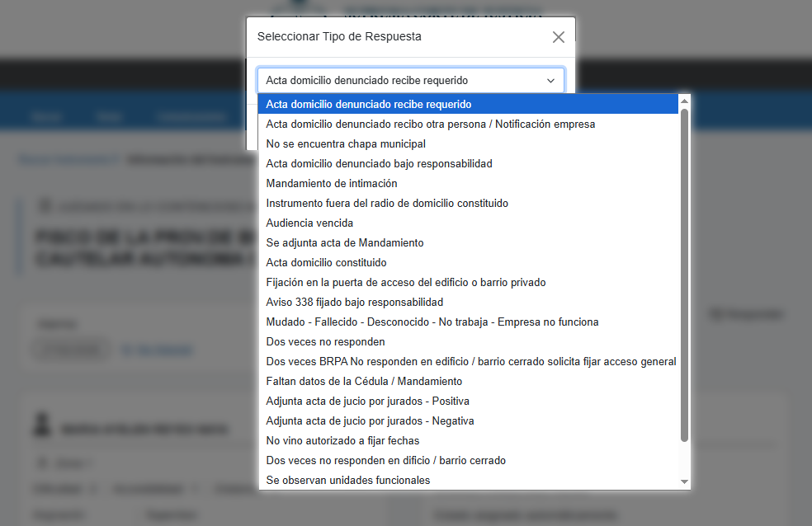This screenshot has height=526, width=812.
Task: Choose 'Mudado - Fallecido - Desconocido' option
Action: [432, 322]
